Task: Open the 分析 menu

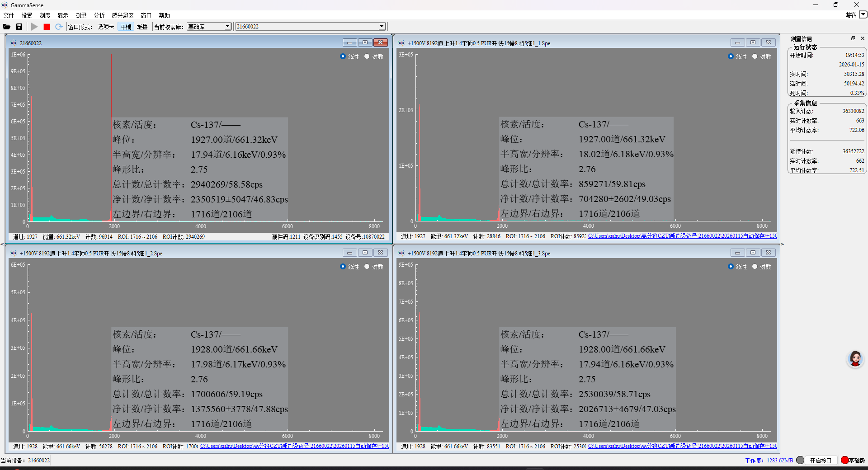Action: [x=99, y=15]
